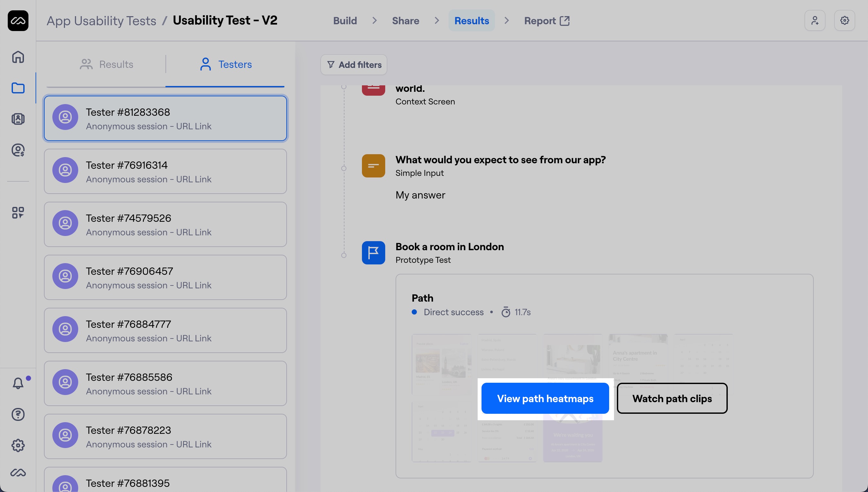Select Tester #81283368 row

pyautogui.click(x=165, y=119)
